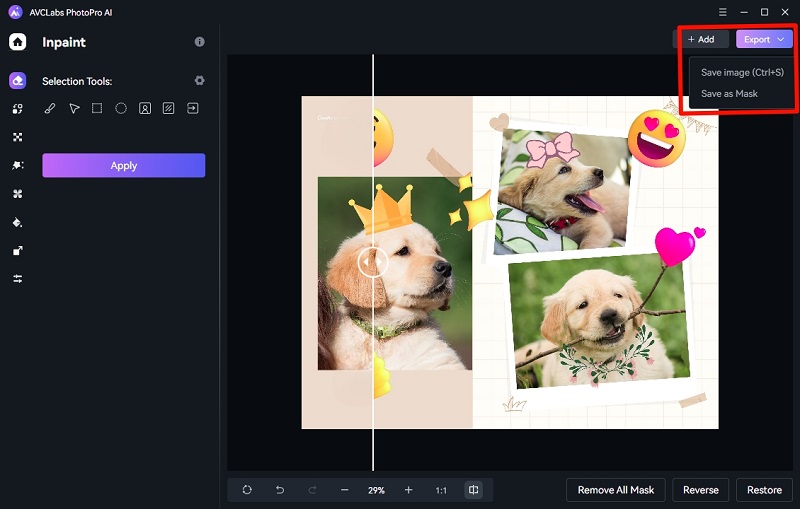Image resolution: width=800 pixels, height=509 pixels.
Task: Click the Home icon in sidebar
Action: pos(17,42)
